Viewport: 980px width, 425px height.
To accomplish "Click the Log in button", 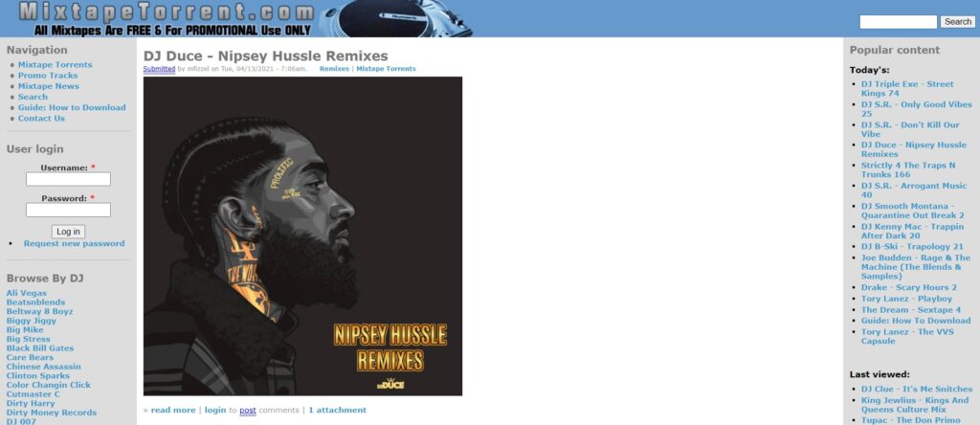I will 68,232.
